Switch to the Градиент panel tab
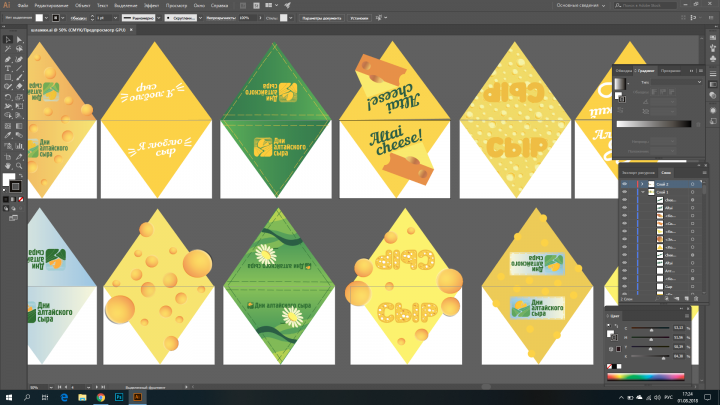The height and width of the screenshot is (405, 720). (x=646, y=71)
